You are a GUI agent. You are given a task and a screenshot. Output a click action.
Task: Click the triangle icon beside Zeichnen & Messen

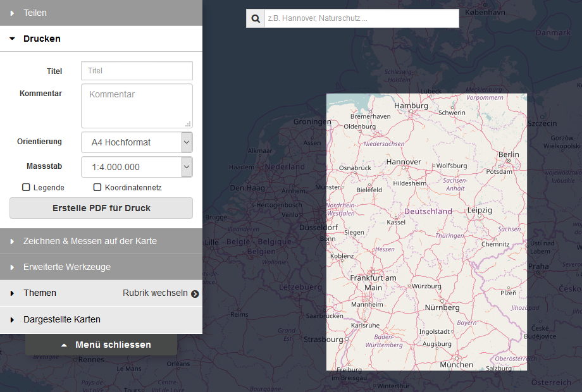pyautogui.click(x=12, y=241)
